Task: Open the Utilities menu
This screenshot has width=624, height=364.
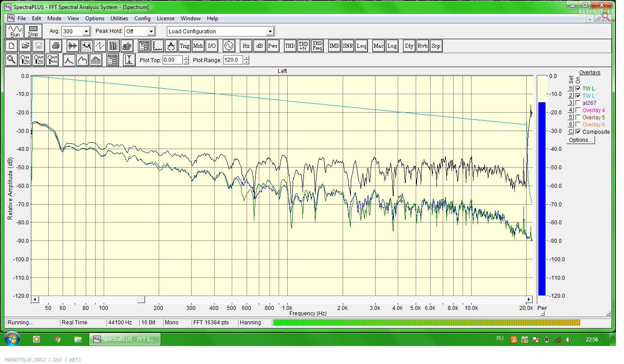Action: point(119,18)
